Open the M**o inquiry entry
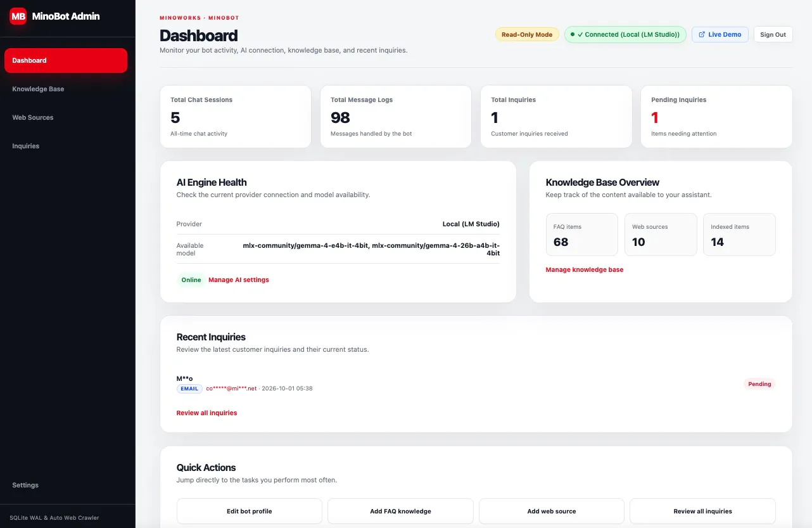The image size is (812, 528). 476,383
